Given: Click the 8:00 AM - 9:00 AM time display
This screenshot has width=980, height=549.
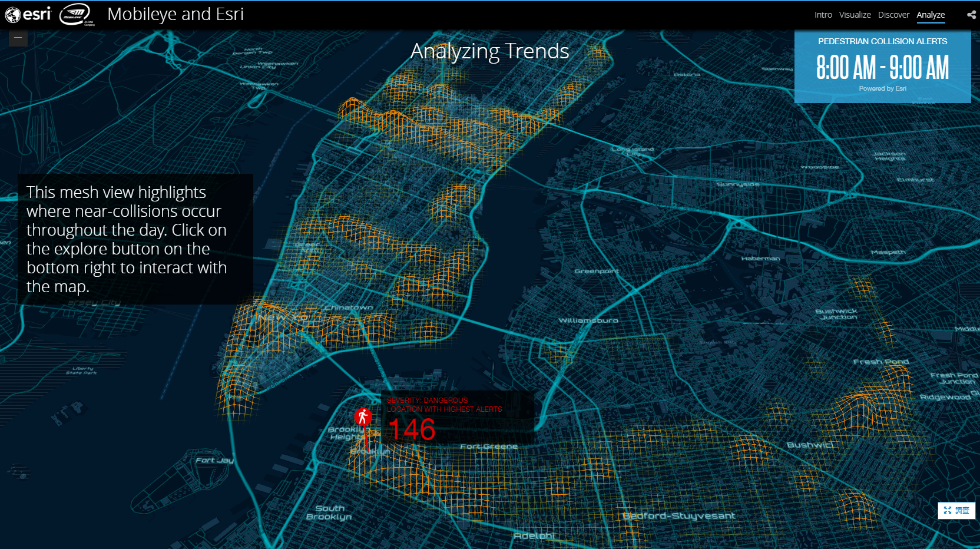Looking at the screenshot, I should (882, 67).
